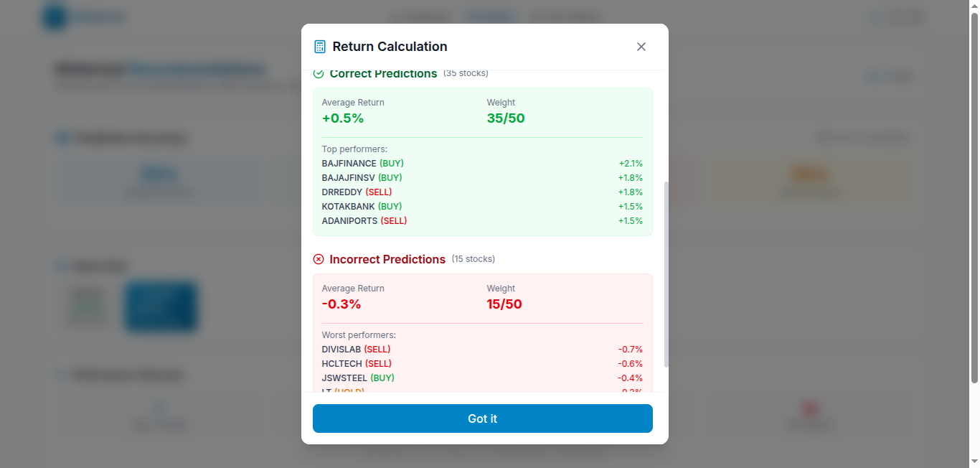Click the DRREDDY stock entry

342,192
